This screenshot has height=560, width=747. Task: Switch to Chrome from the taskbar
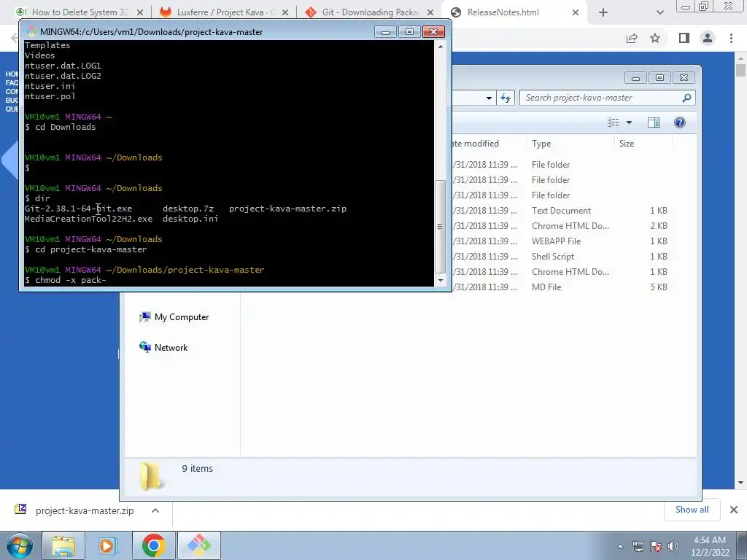click(x=153, y=545)
